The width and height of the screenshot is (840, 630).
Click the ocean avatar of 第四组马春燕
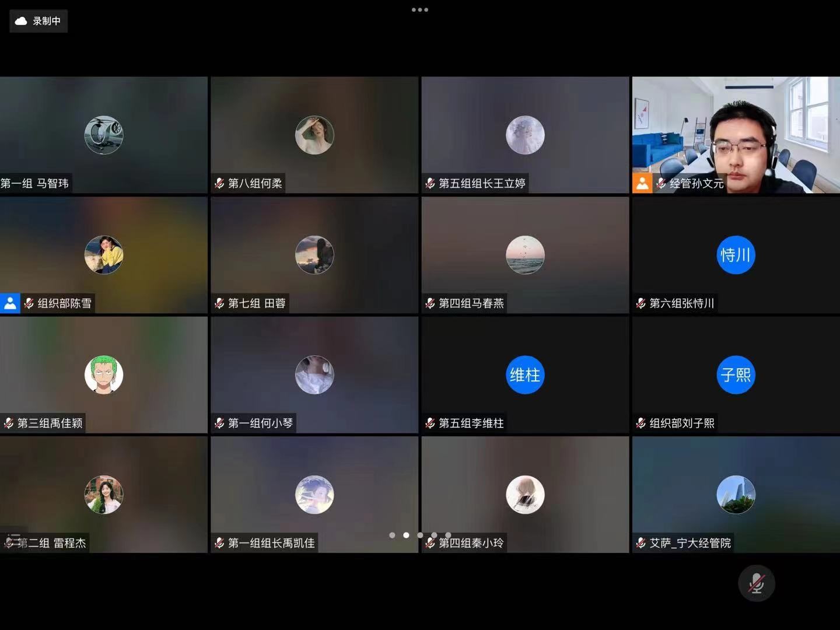[x=525, y=255]
